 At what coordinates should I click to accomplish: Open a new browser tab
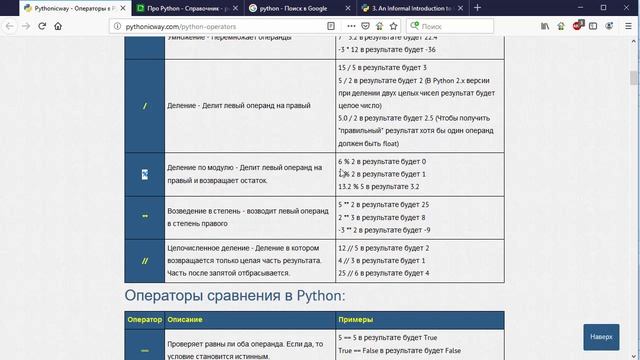coord(478,8)
